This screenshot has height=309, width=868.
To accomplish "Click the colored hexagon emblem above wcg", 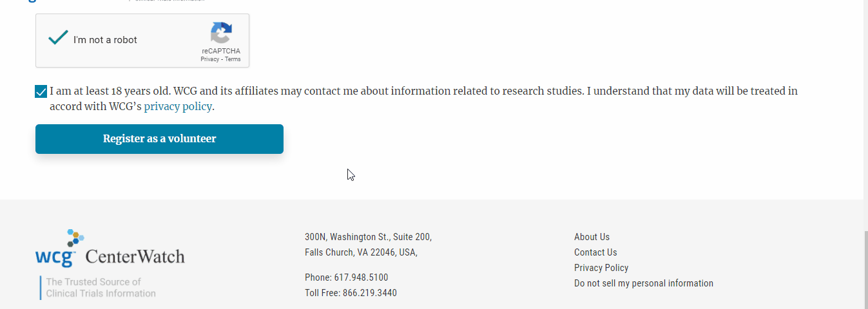I will [x=75, y=238].
